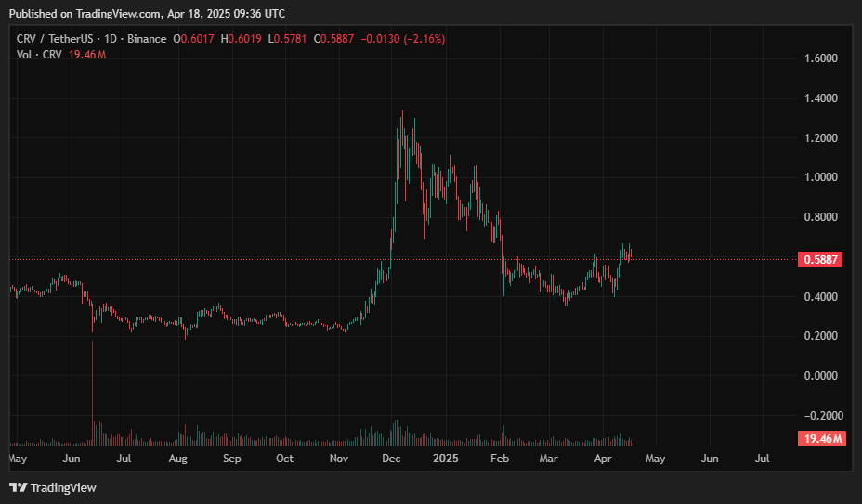Click the -0.0130 (-2.16%) change value
Viewport: 862px width, 504px height.
tap(409, 39)
